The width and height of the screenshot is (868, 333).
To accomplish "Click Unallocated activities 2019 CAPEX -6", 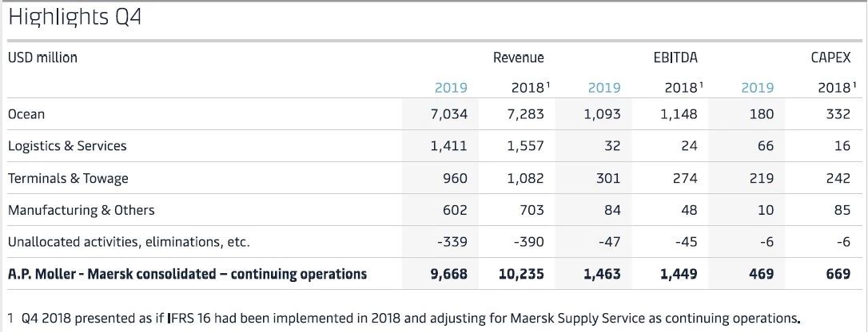I will pos(766,242).
